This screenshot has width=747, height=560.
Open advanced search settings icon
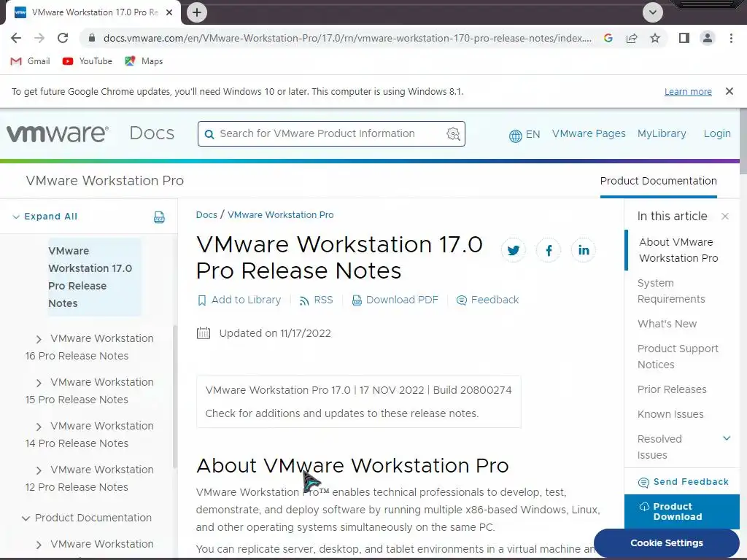click(453, 134)
